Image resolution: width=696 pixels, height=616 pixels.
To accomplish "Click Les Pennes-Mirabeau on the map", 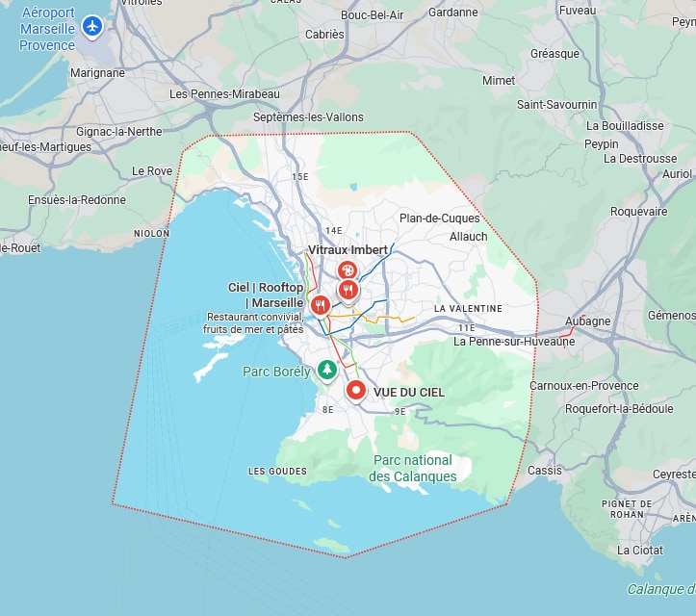I will pos(224,94).
